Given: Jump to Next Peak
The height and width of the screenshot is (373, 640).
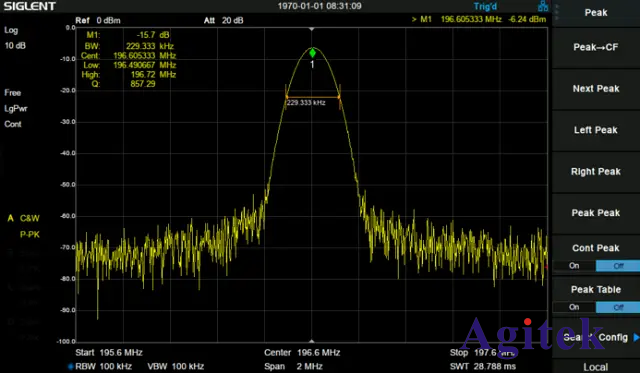Looking at the screenshot, I should (x=596, y=89).
